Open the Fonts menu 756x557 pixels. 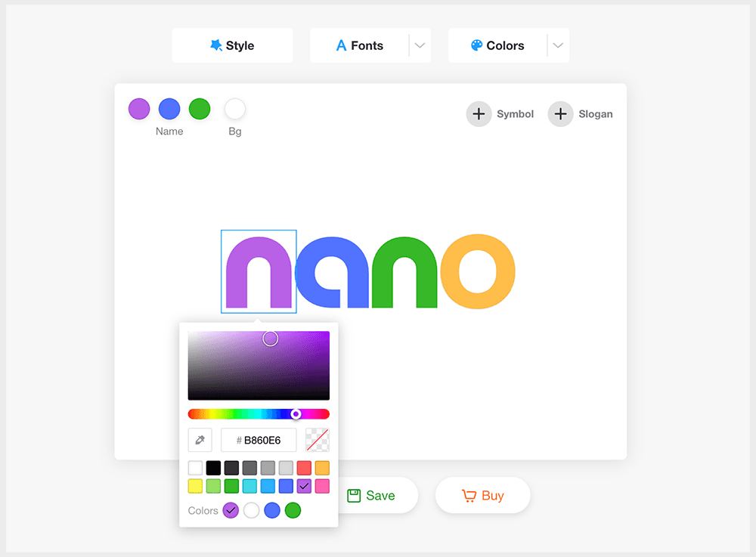click(x=360, y=45)
